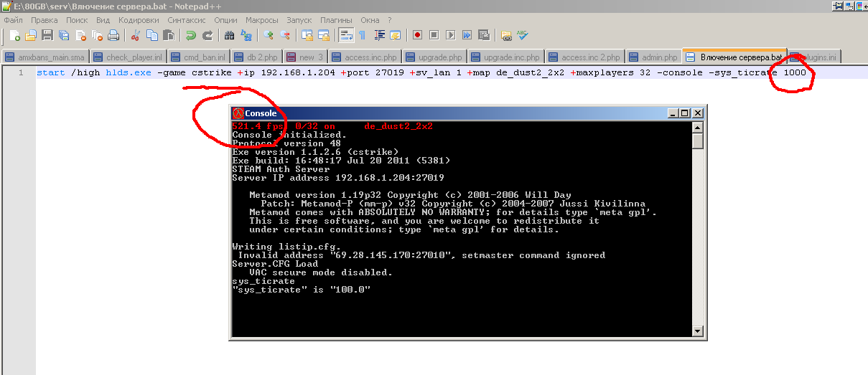Switch to the upgrade.inc.php tab

506,57
